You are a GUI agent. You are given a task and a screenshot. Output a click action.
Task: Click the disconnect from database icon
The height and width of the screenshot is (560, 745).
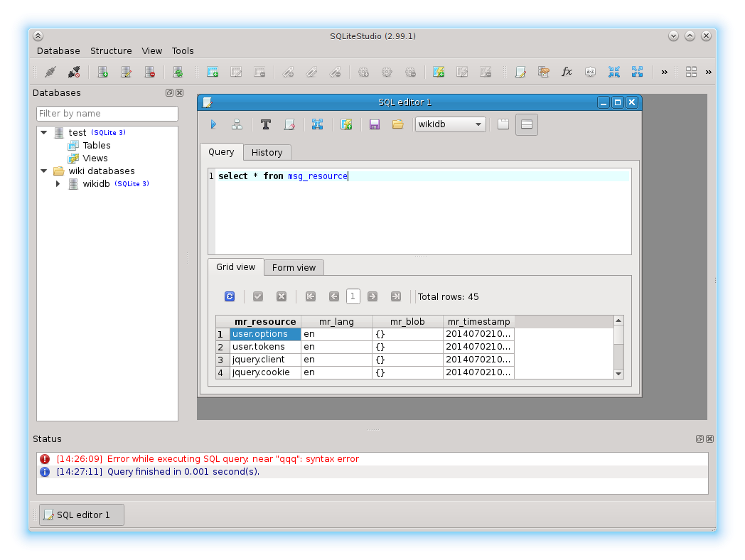(x=74, y=72)
